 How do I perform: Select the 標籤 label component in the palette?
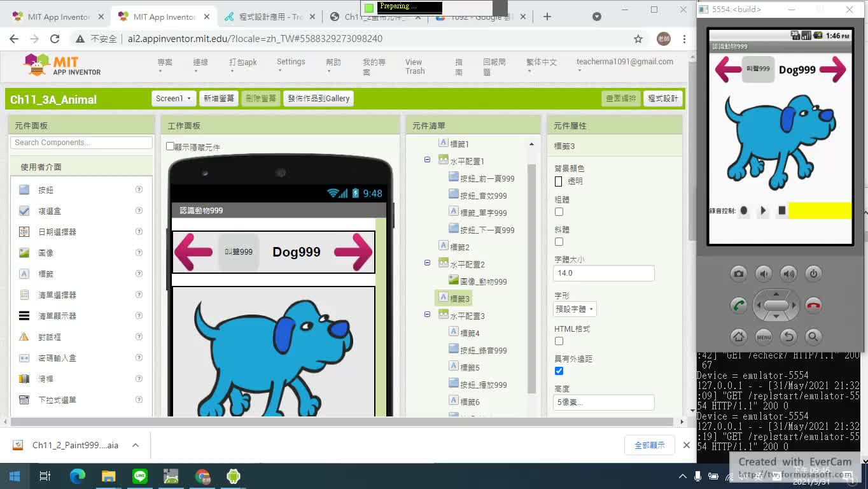[x=46, y=274]
